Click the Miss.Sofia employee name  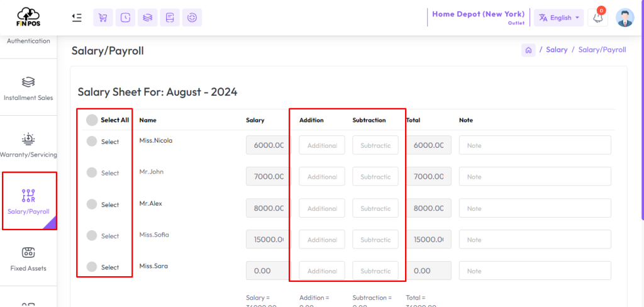154,235
